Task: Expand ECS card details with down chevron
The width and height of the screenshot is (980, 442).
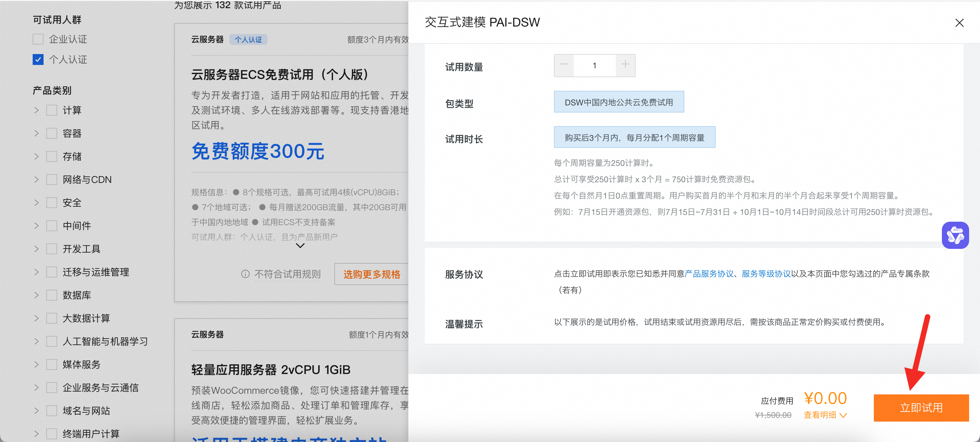Action: 300,246
